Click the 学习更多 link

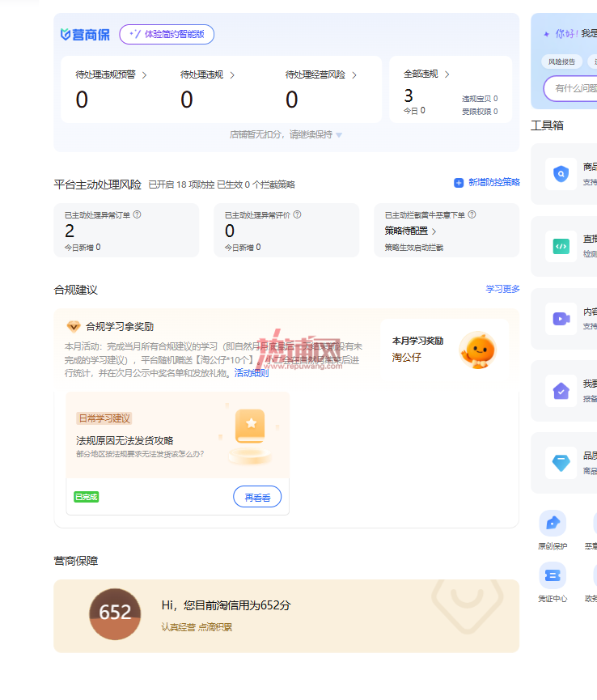502,289
